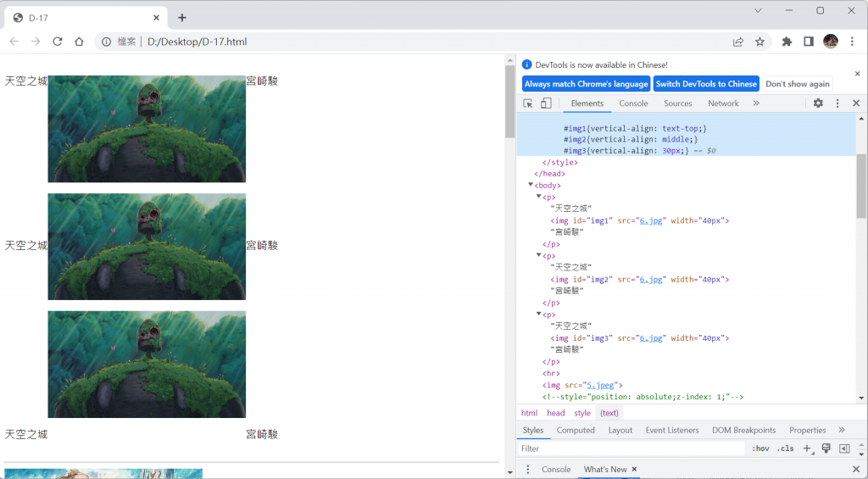This screenshot has height=479, width=868.
Task: Switch to the drawer Console tab
Action: [x=556, y=470]
